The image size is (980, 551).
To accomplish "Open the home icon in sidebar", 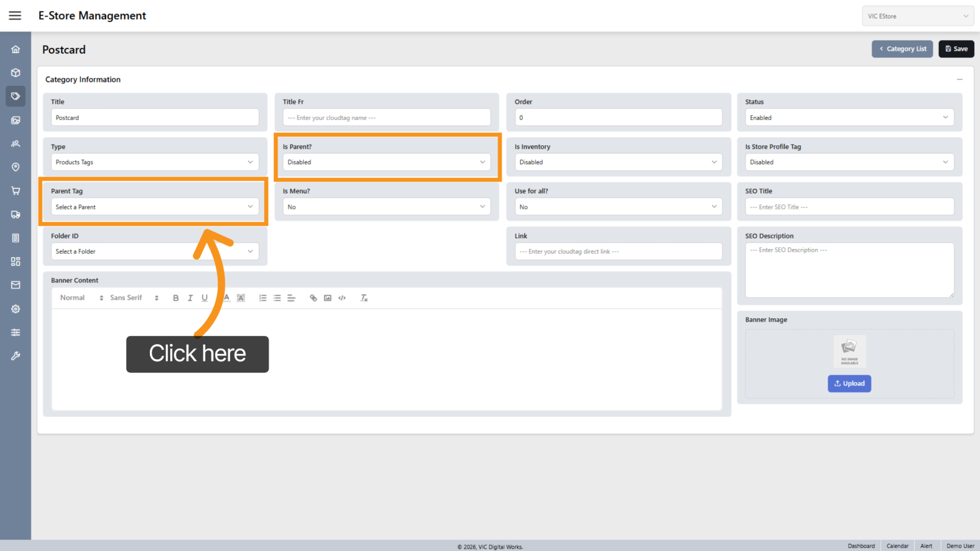I will click(x=16, y=50).
